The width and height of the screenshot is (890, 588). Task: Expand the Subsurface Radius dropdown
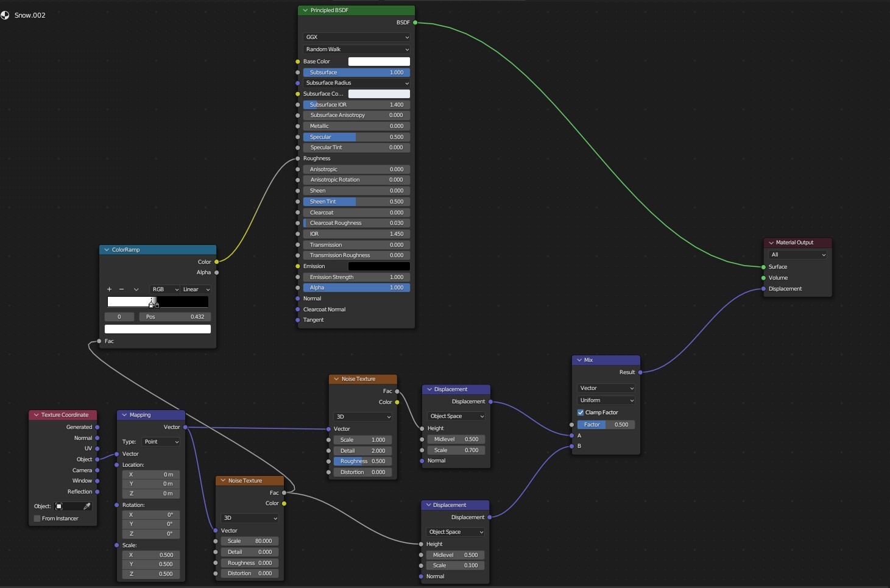(356, 83)
